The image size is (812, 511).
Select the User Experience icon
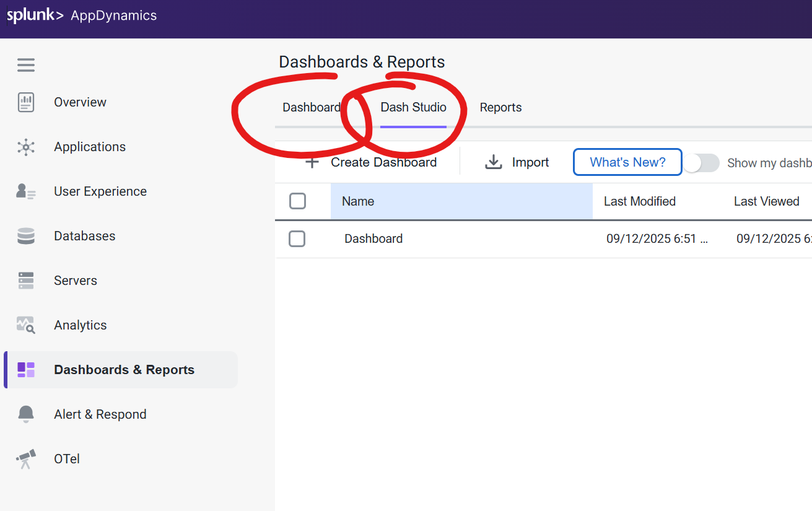pyautogui.click(x=26, y=191)
